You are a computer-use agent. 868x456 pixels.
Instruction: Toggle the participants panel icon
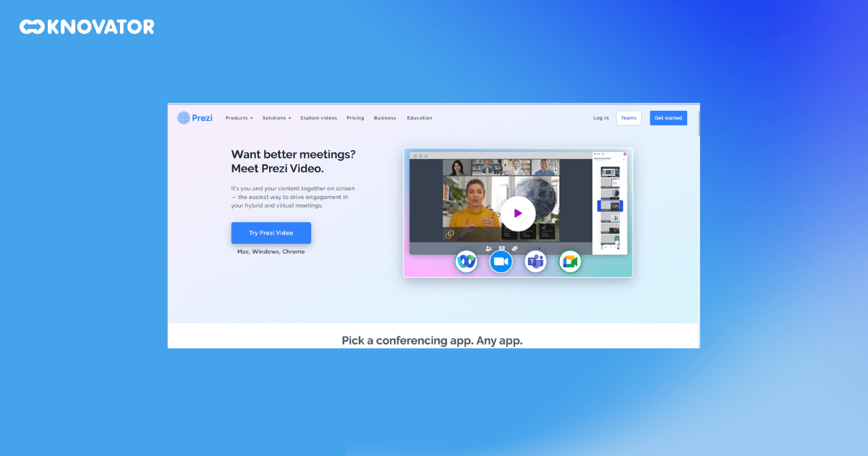(488, 248)
